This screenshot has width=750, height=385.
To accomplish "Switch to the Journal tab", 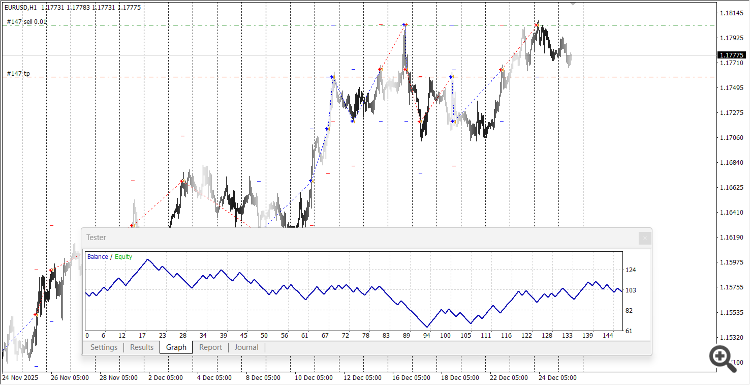I will [246, 347].
